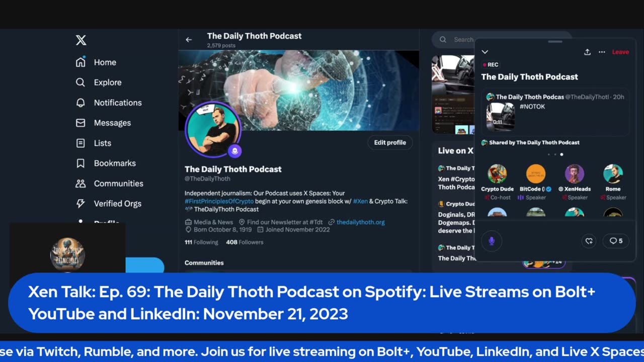The width and height of the screenshot is (644, 362).
Task: Click the purple Spaces badge on the avatar
Action: point(234,151)
